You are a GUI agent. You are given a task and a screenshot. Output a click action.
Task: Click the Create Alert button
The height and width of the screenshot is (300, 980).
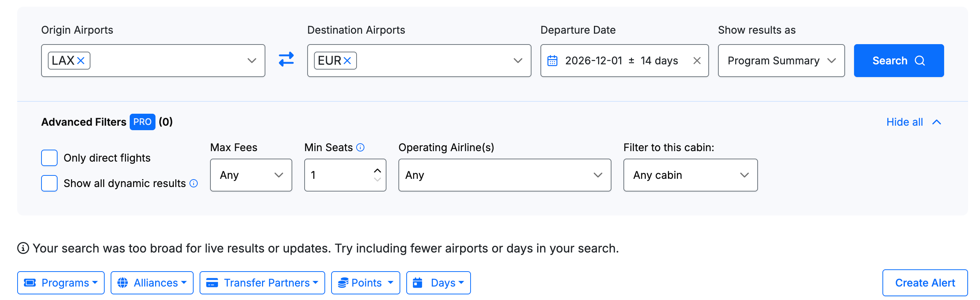(x=924, y=283)
